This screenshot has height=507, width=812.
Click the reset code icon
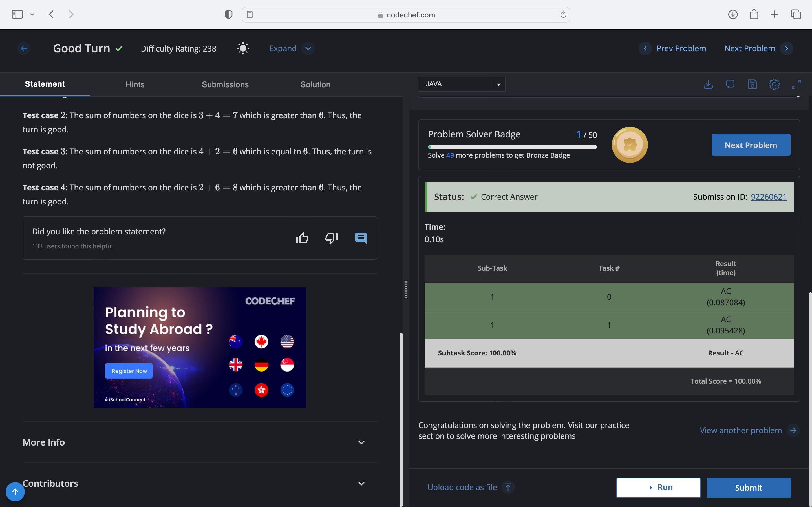coord(730,84)
